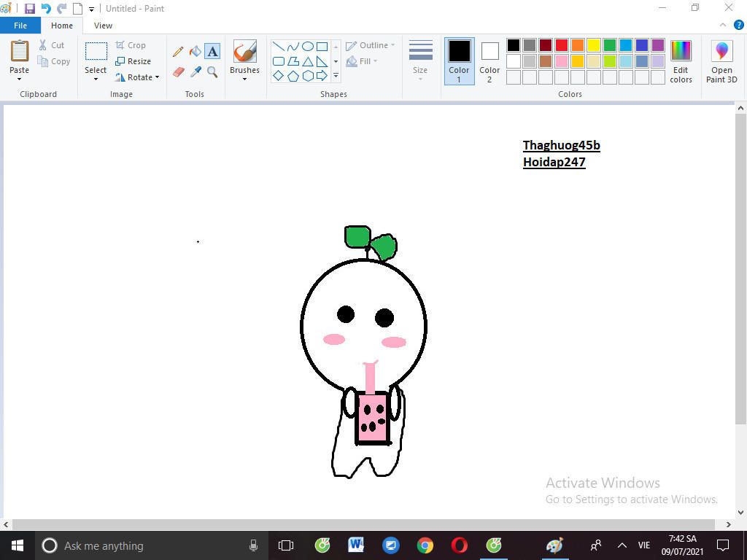Click the Ask me anything search box

(x=152, y=545)
